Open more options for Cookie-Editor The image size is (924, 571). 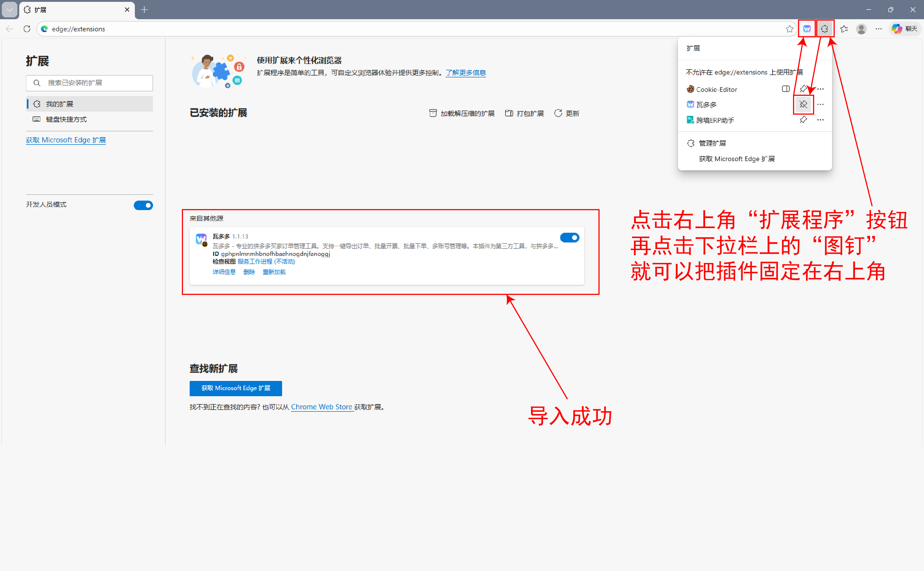pyautogui.click(x=820, y=89)
